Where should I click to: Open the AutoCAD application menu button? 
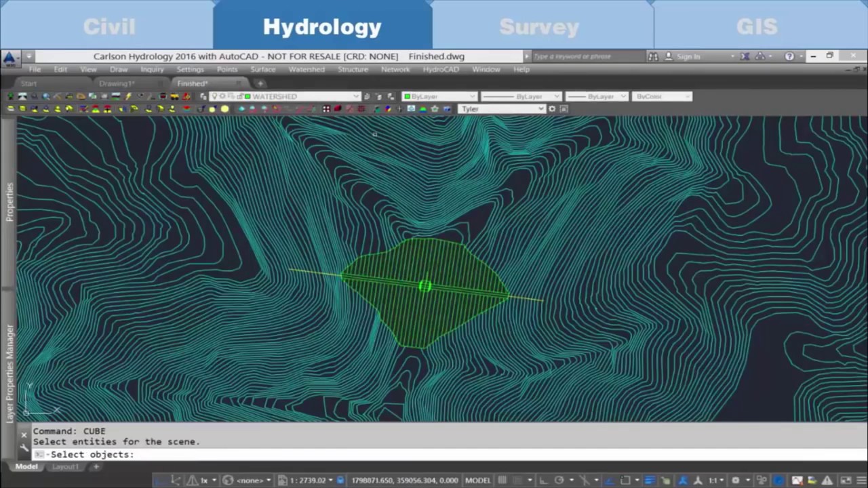9,58
